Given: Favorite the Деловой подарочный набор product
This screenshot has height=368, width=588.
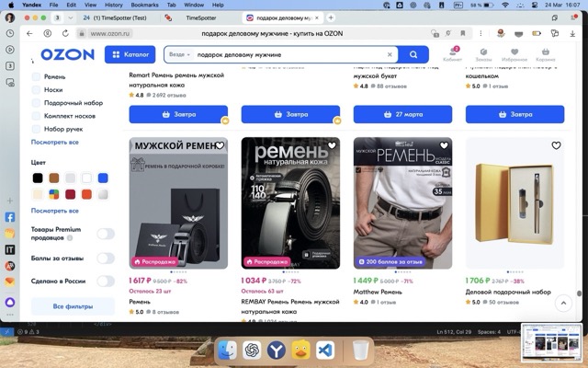Looking at the screenshot, I should tap(556, 146).
